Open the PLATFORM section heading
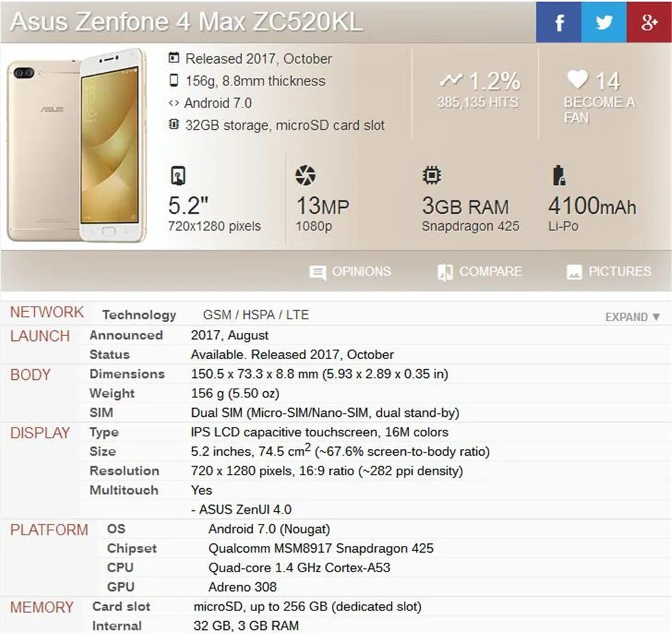 point(49,530)
